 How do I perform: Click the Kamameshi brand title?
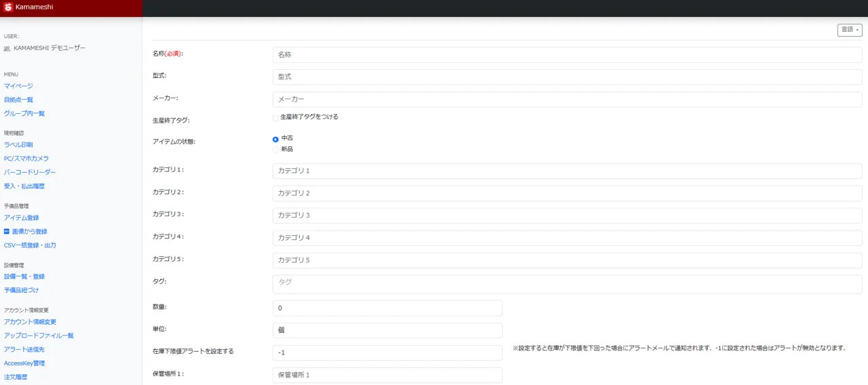click(34, 7)
